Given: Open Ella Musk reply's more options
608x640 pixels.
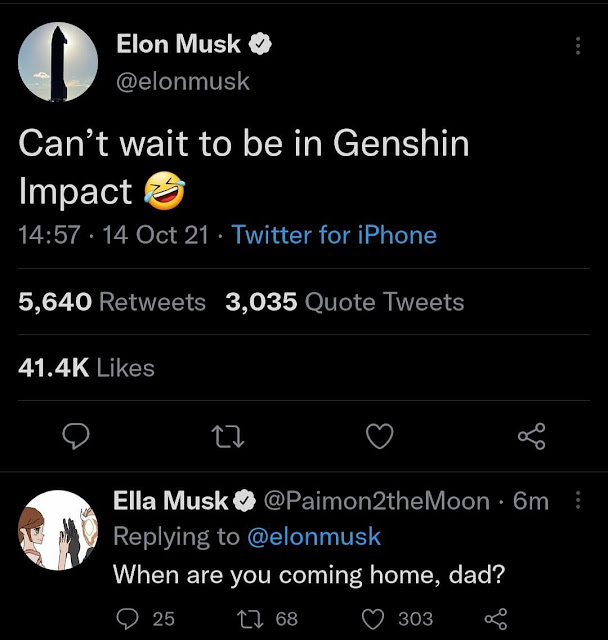Looking at the screenshot, I should tap(577, 501).
